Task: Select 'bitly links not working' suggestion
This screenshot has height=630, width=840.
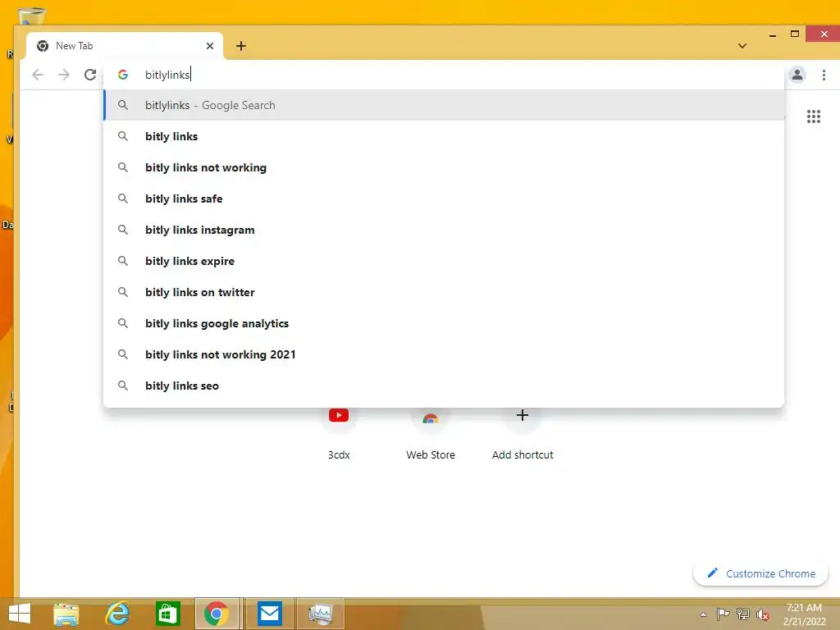Action: (x=444, y=167)
